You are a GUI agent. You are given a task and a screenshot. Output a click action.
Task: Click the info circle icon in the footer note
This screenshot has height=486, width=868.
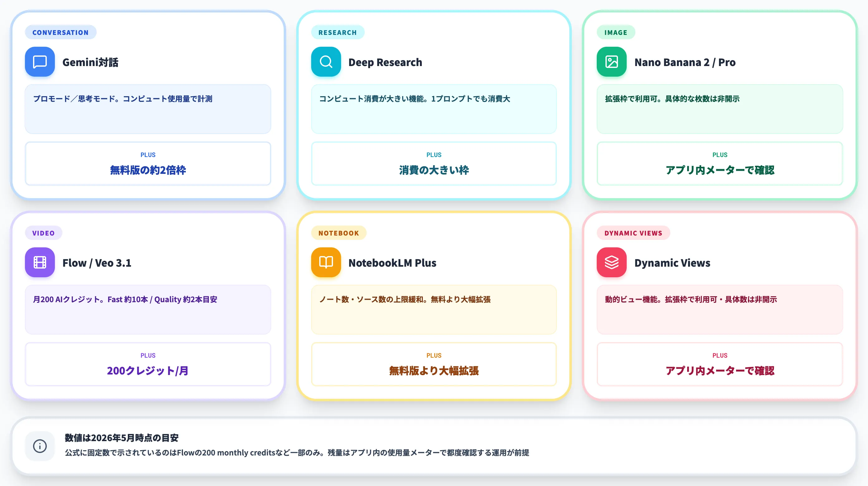(x=40, y=446)
